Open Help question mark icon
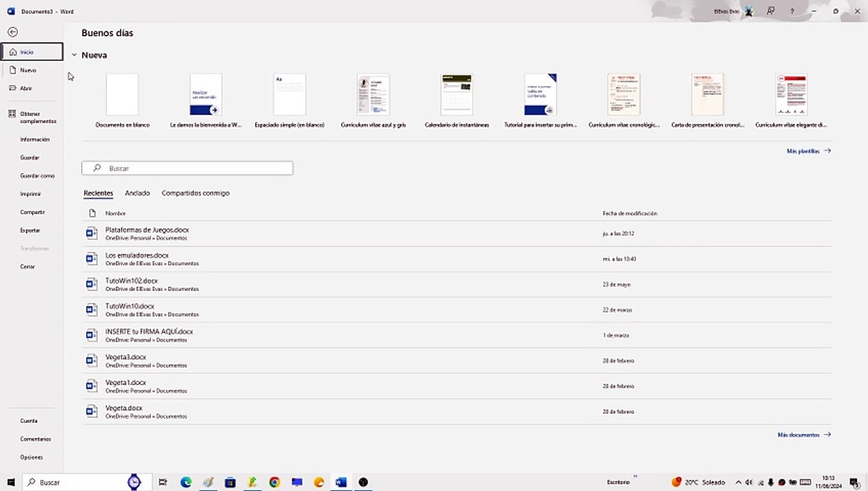 [x=792, y=11]
